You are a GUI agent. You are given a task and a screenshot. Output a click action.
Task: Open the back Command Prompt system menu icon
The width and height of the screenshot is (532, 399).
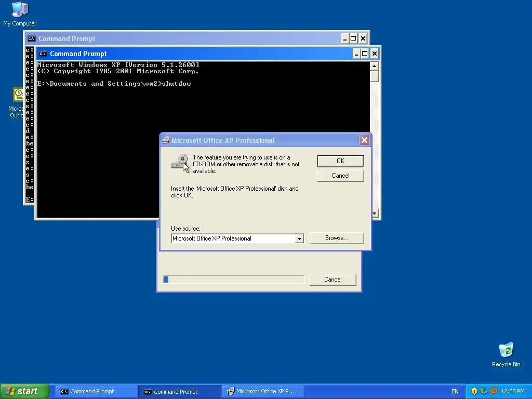point(31,38)
